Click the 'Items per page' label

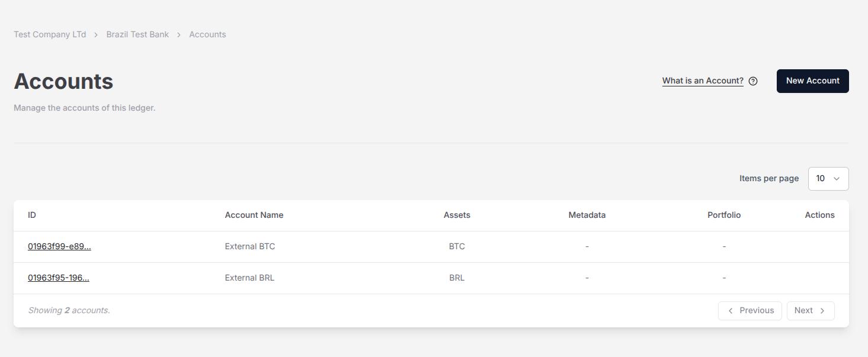click(769, 178)
